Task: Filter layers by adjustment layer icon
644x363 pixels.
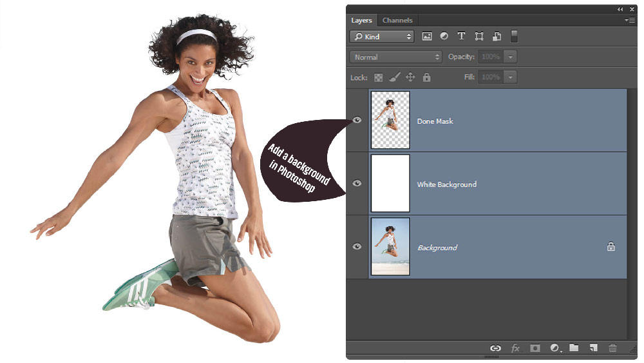Action: 444,36
